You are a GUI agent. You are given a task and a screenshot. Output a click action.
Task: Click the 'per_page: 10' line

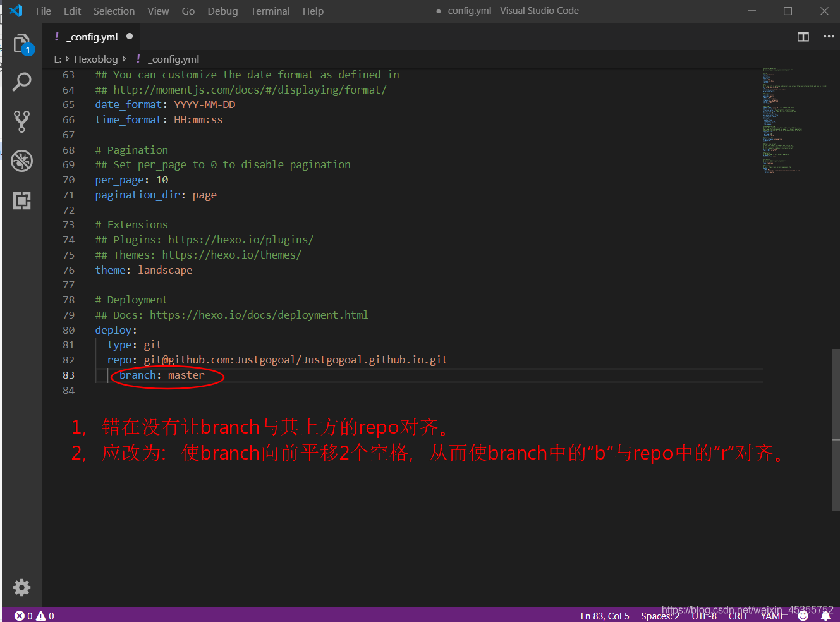click(x=131, y=180)
